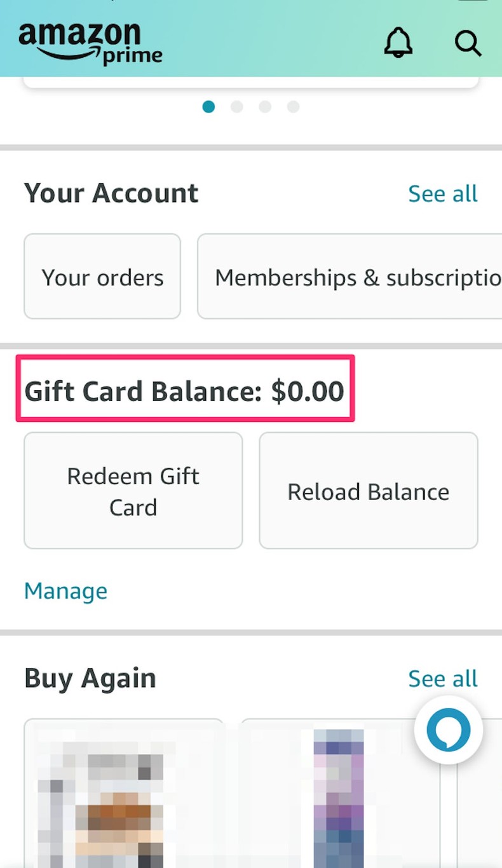Tap Reload Balance
The image size is (502, 868).
(x=368, y=491)
